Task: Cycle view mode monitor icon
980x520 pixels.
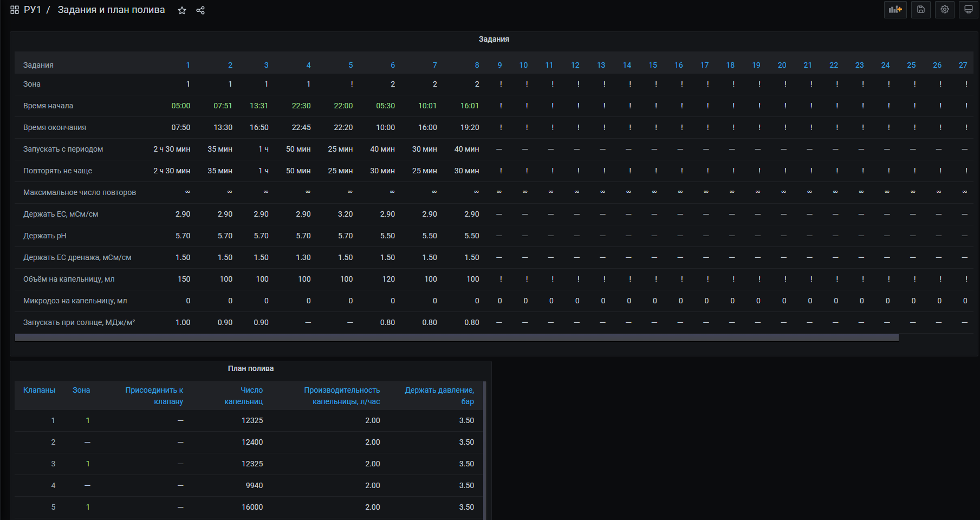Action: (969, 9)
